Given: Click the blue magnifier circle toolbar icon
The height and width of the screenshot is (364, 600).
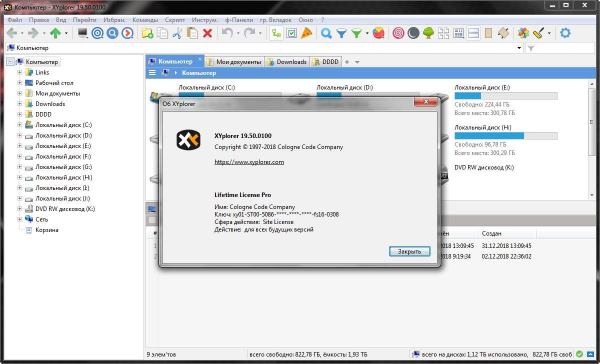Looking at the screenshot, I should click(x=112, y=33).
